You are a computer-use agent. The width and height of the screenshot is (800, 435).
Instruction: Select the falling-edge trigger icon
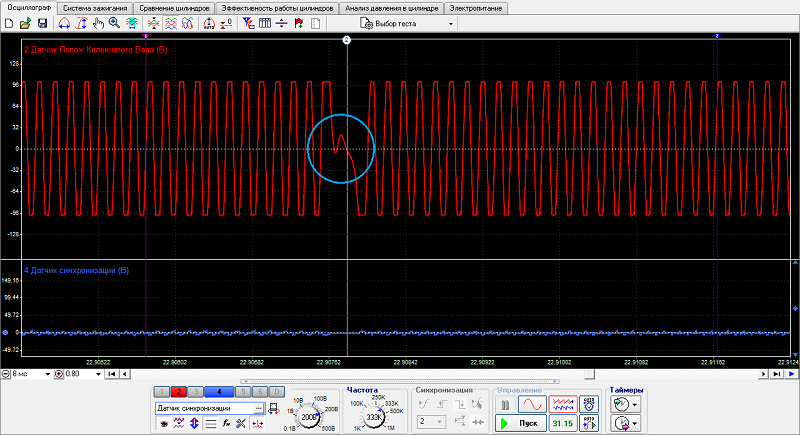460,404
